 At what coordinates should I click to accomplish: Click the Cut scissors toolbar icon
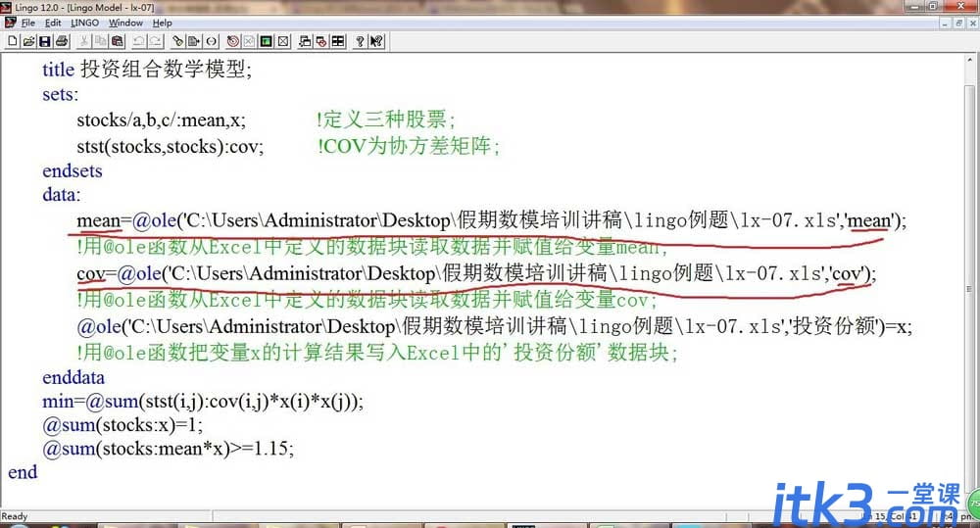pyautogui.click(x=83, y=41)
